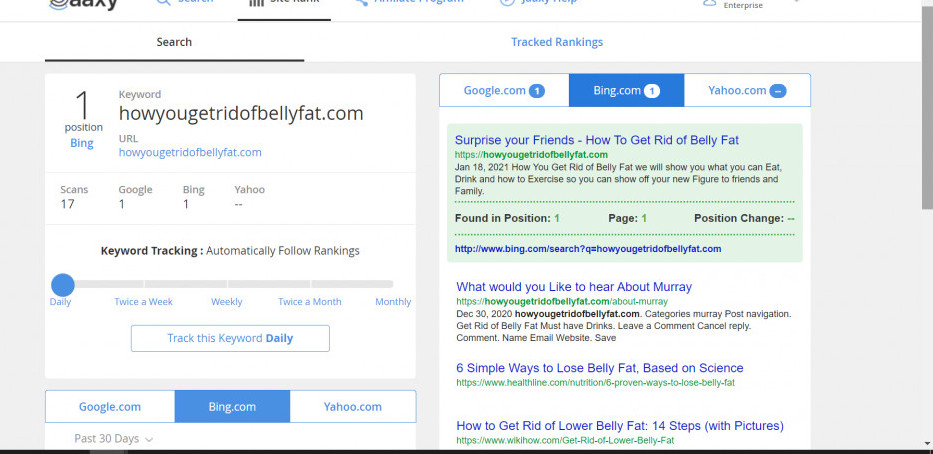Click the 'Found in Position: 1' text
Screen dimensions: 933x454
point(507,218)
